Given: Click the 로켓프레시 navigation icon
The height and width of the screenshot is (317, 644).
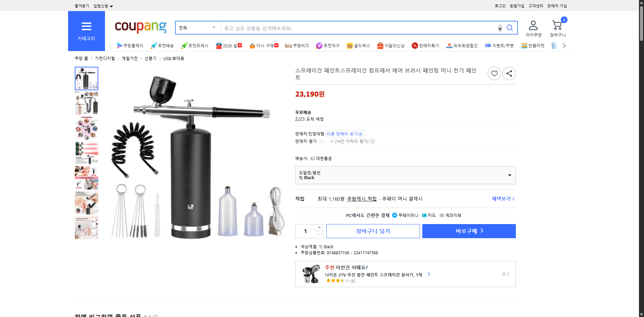Looking at the screenshot, I should point(184,46).
